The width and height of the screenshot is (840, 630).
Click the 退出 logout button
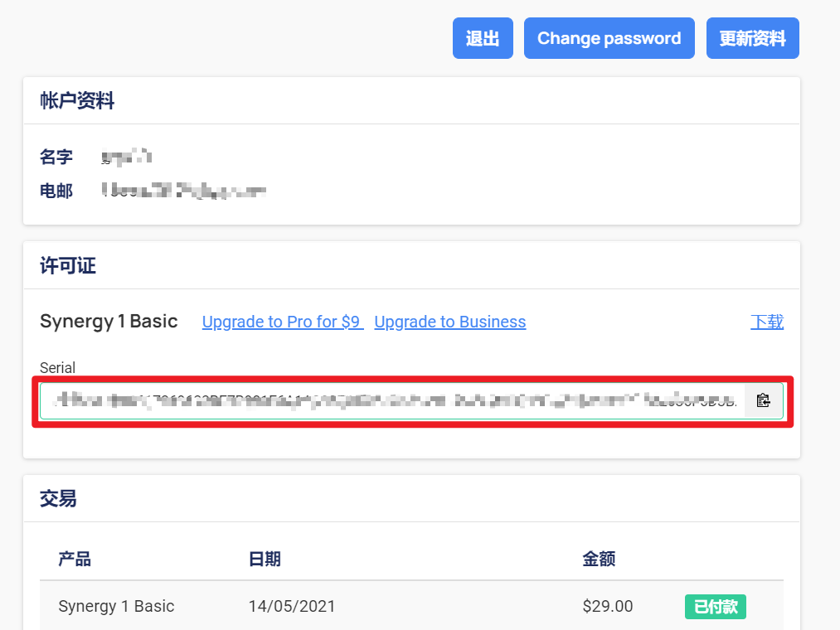coord(483,38)
